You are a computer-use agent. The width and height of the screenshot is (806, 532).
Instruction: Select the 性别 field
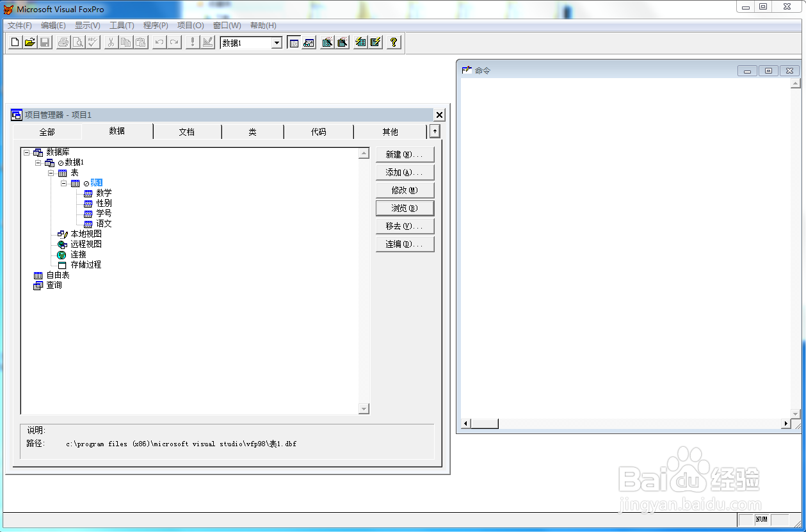point(104,204)
